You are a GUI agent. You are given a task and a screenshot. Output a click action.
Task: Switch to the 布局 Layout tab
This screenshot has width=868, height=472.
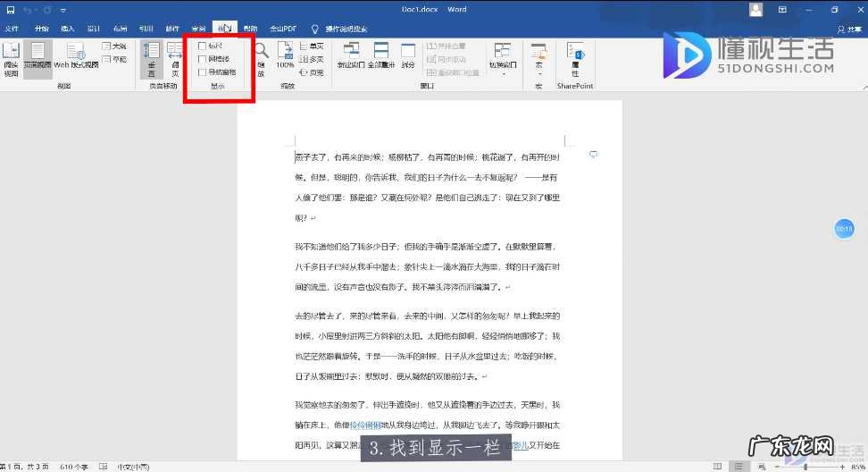[x=121, y=29]
